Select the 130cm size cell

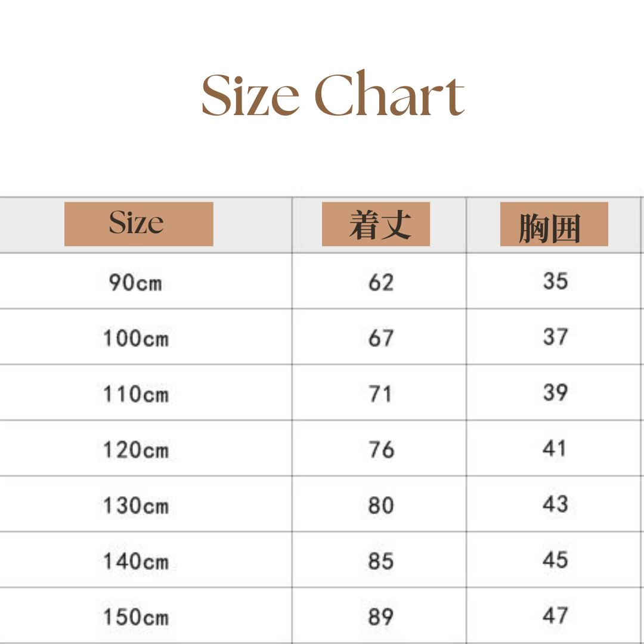pos(136,506)
